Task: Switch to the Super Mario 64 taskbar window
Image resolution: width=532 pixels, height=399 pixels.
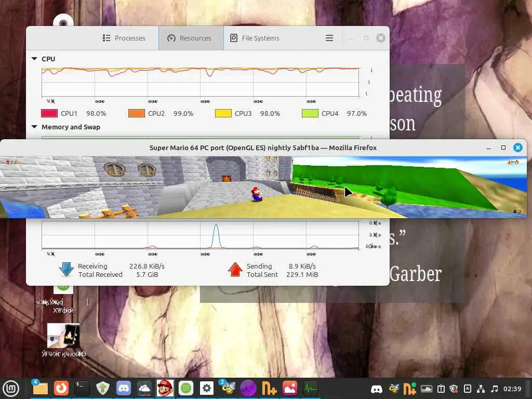Action: pyautogui.click(x=165, y=388)
